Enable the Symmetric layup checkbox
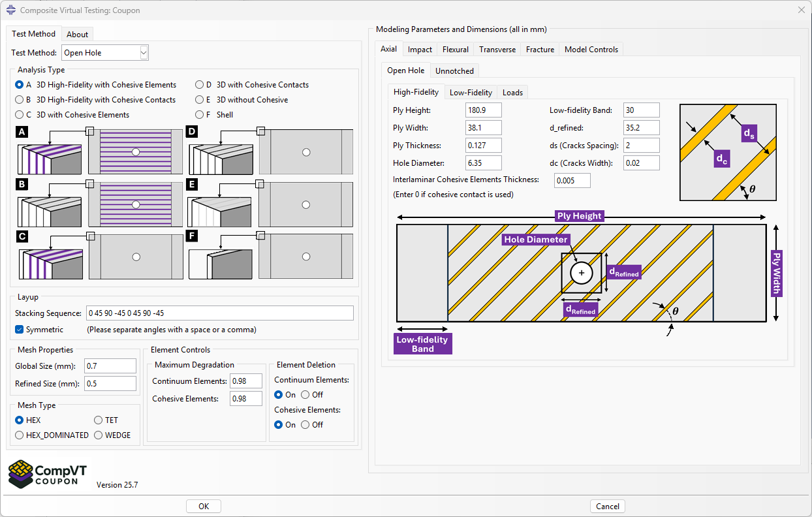 19,329
